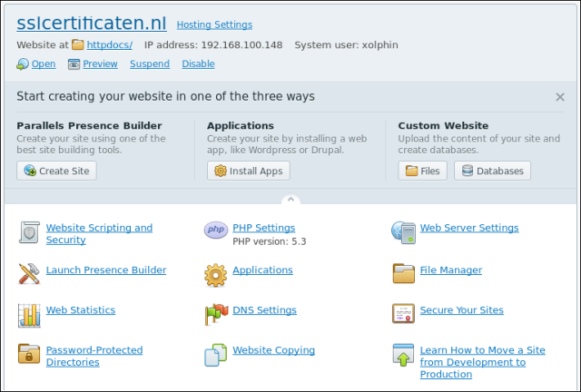Click the PHP Settings php logo icon
This screenshot has width=581, height=392.
(x=216, y=230)
